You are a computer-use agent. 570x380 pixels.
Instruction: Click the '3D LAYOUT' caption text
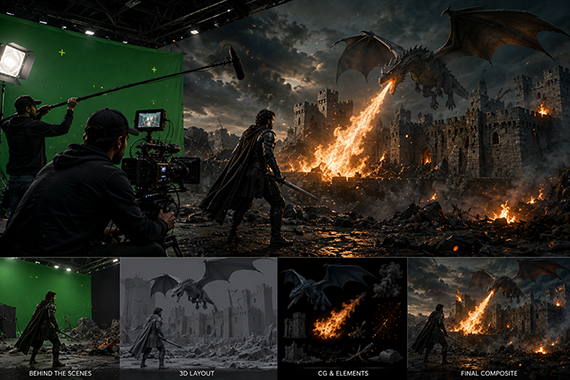(197, 373)
